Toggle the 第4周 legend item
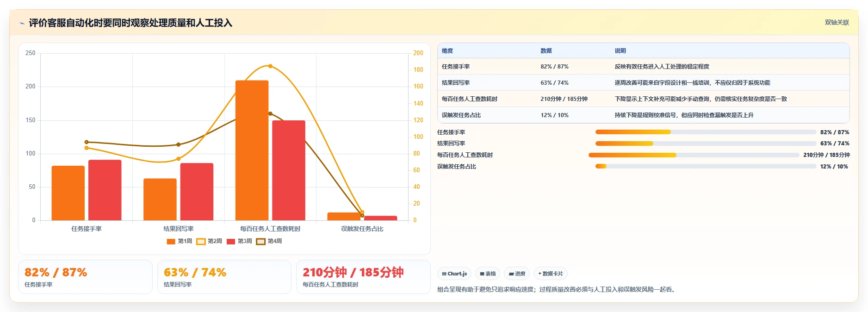Screen dimensions: 868x312 tap(269, 241)
